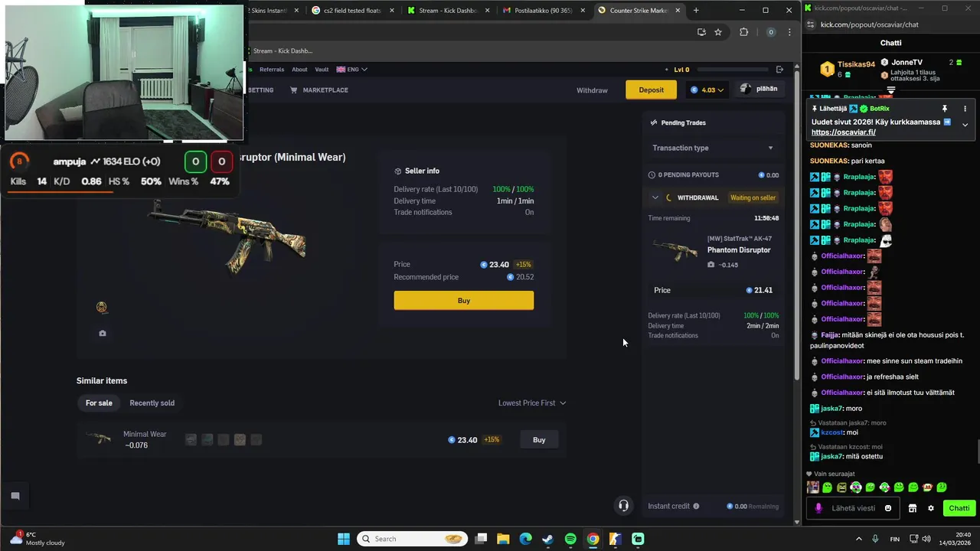The image size is (980, 551).
Task: Show hidden system tray icons
Action: click(x=858, y=539)
